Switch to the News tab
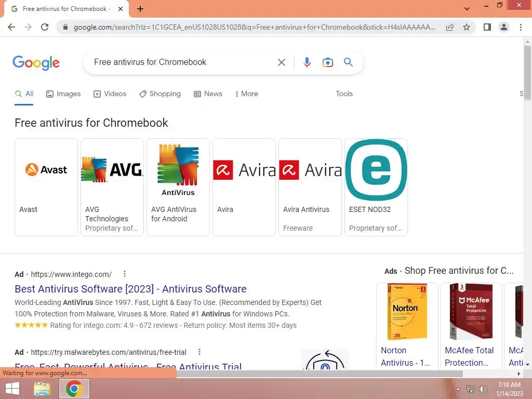The height and width of the screenshot is (399, 532). [x=208, y=94]
